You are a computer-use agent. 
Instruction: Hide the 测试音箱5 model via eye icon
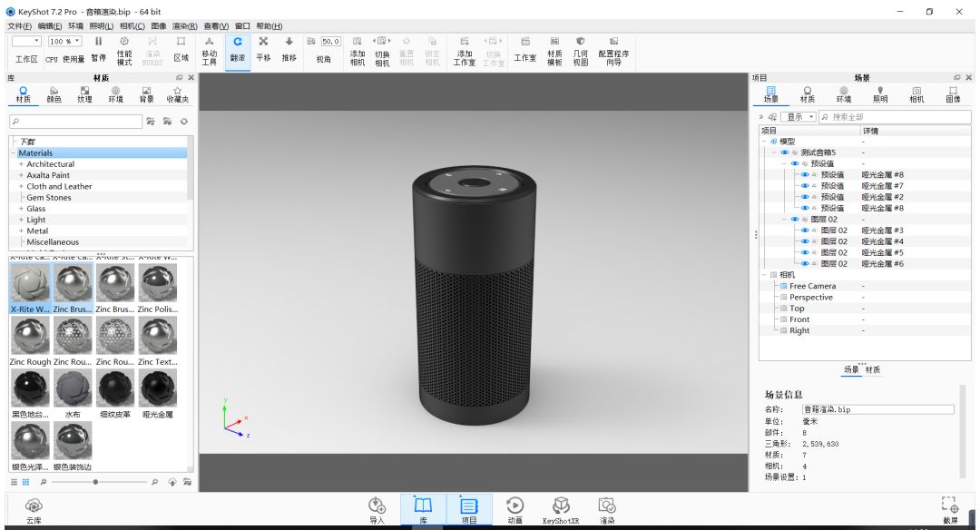784,152
